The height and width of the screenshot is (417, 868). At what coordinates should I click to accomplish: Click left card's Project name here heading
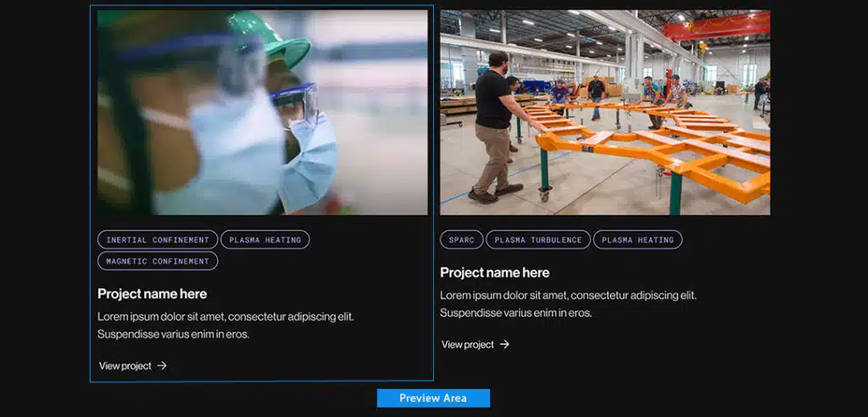coord(153,293)
